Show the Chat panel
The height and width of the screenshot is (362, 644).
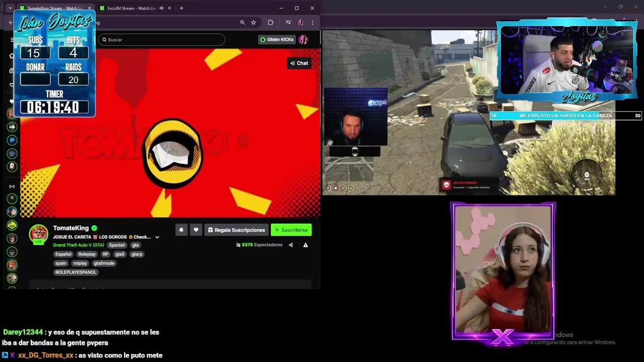(x=299, y=63)
